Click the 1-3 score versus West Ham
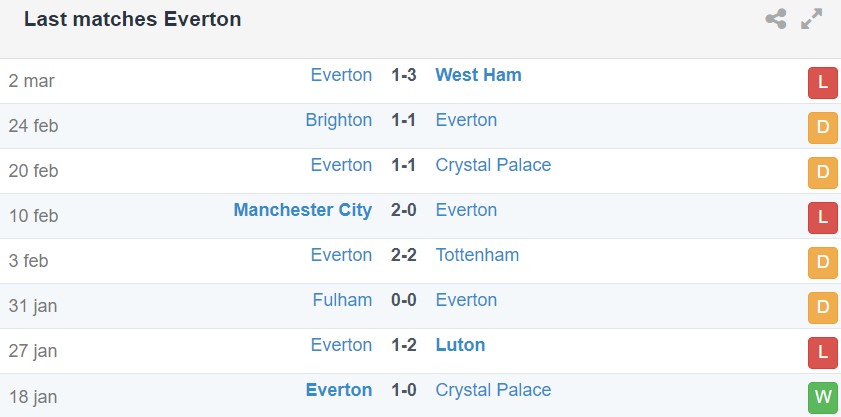This screenshot has height=417, width=841. tap(404, 75)
